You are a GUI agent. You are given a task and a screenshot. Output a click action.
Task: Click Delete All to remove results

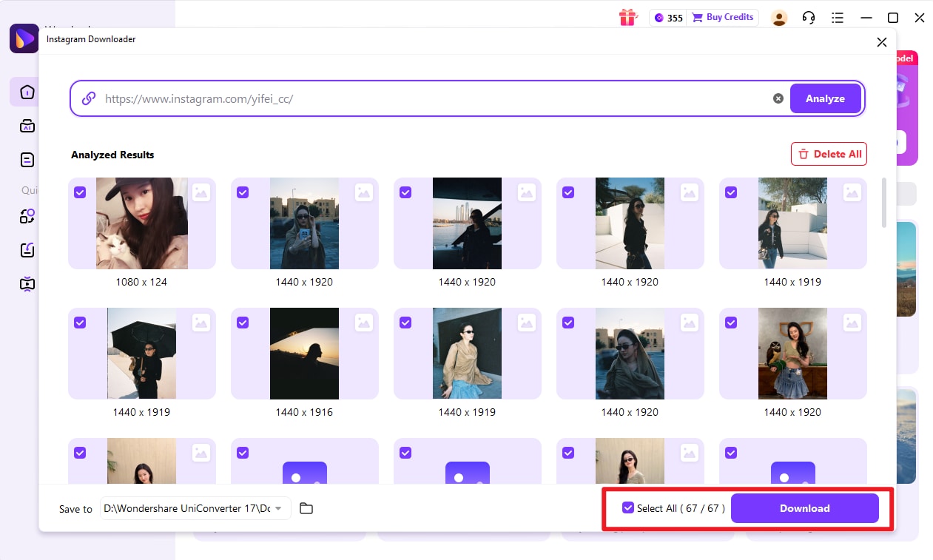[829, 154]
